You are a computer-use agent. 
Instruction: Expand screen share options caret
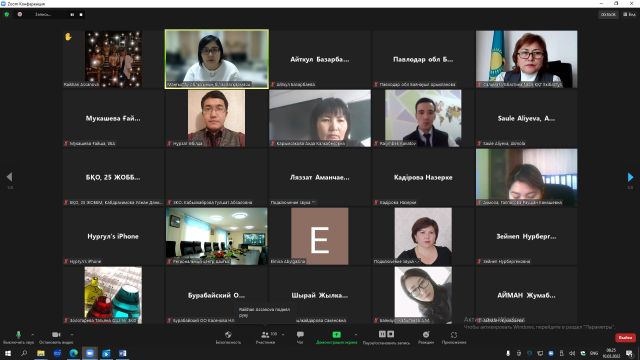point(356,335)
